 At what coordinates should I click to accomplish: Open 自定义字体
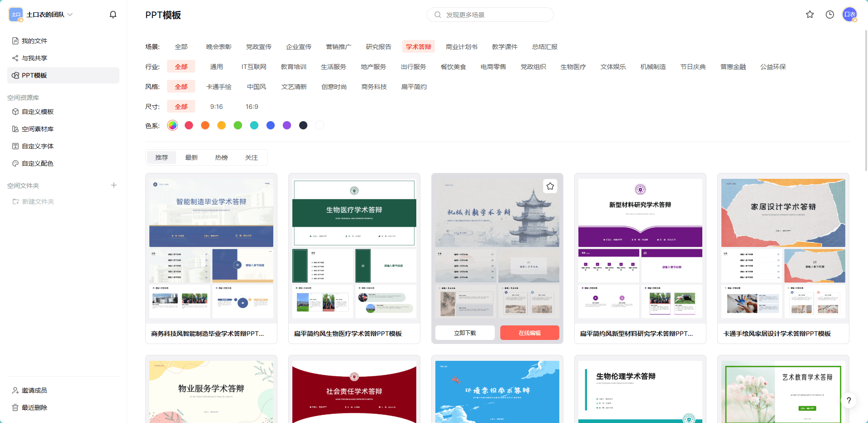63,146
